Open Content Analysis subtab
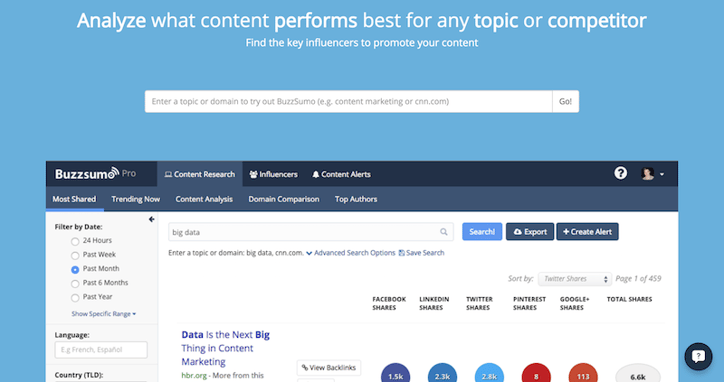This screenshot has height=382, width=724. [x=204, y=199]
